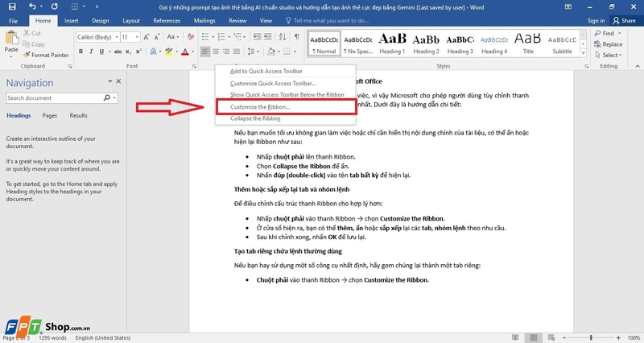This screenshot has width=644, height=343.
Task: Cut the selected text
Action: click(x=32, y=33)
